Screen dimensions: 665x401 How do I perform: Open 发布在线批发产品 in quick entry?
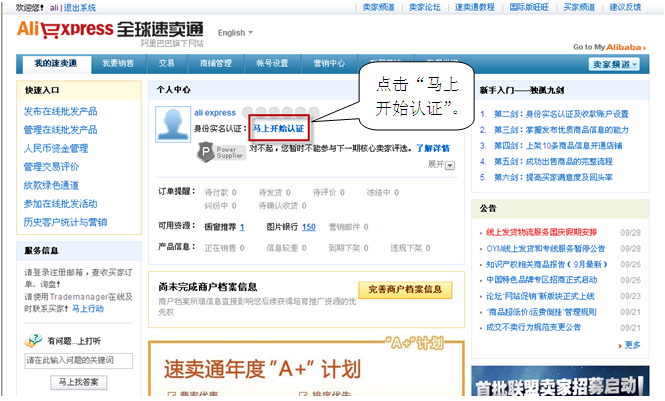coord(60,110)
